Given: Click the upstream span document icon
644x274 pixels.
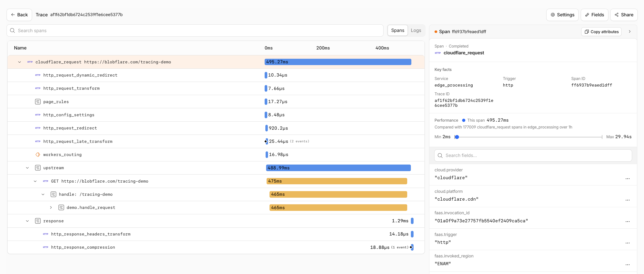Looking at the screenshot, I should coord(38,168).
